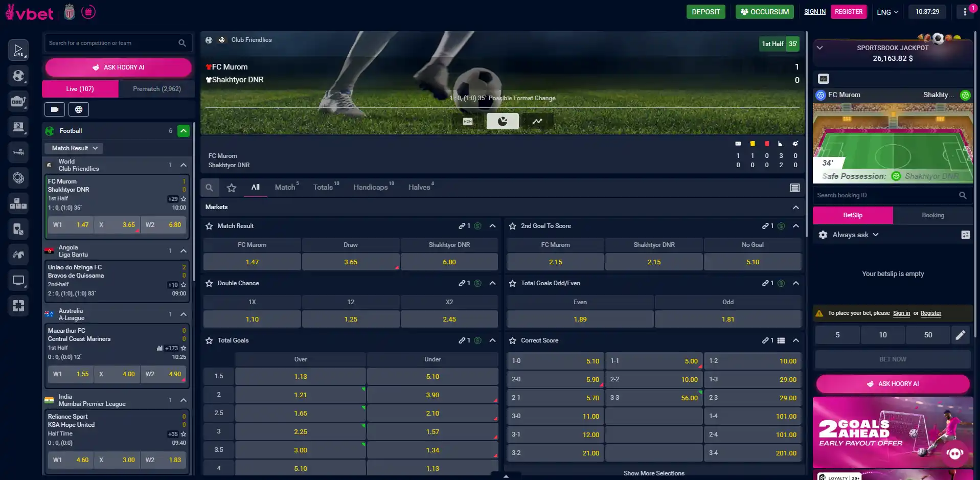
Task: Click the video stream filter icon
Action: click(55, 109)
